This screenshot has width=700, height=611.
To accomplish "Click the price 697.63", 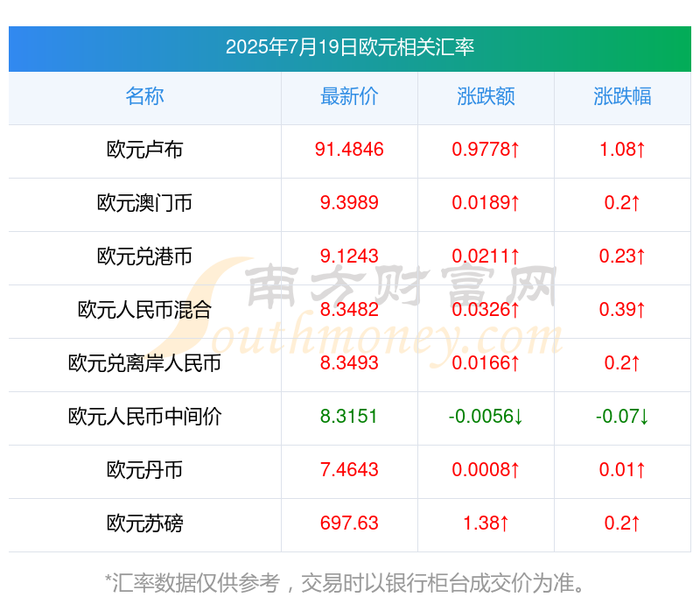I will (x=349, y=523).
